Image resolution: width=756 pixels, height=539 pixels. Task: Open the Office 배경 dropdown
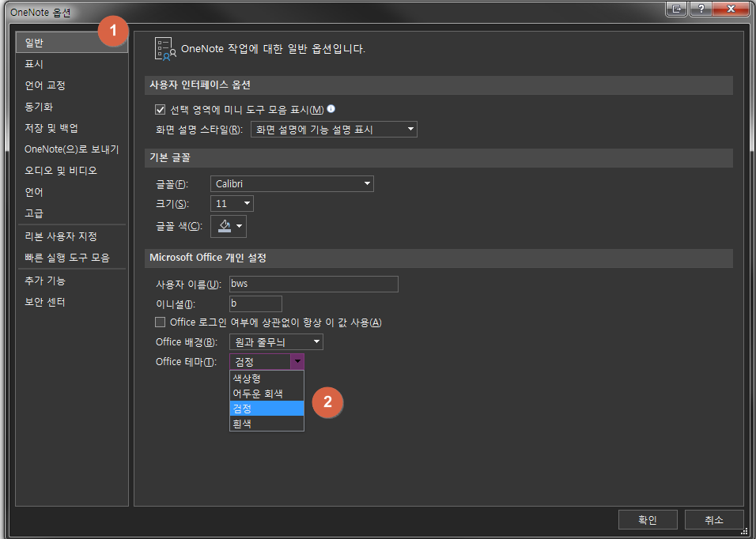point(276,342)
